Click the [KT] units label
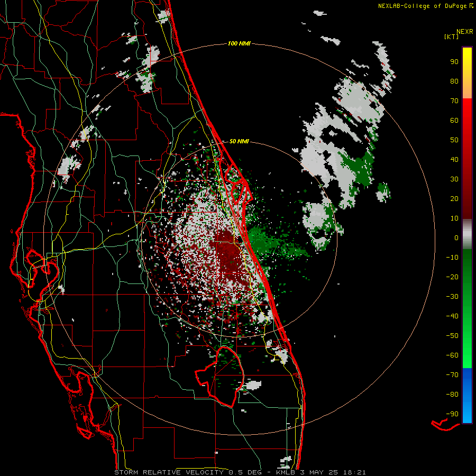The image size is (476, 476). coord(451,36)
